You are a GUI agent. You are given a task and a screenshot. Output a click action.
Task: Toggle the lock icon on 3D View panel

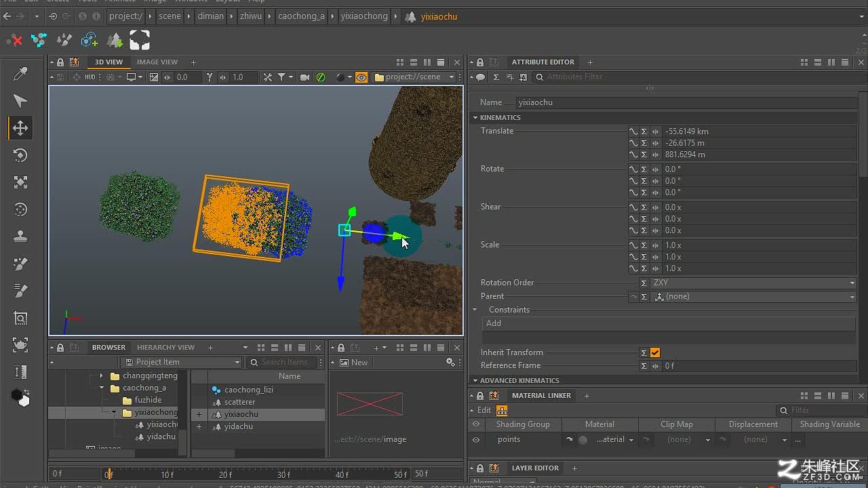[60, 62]
